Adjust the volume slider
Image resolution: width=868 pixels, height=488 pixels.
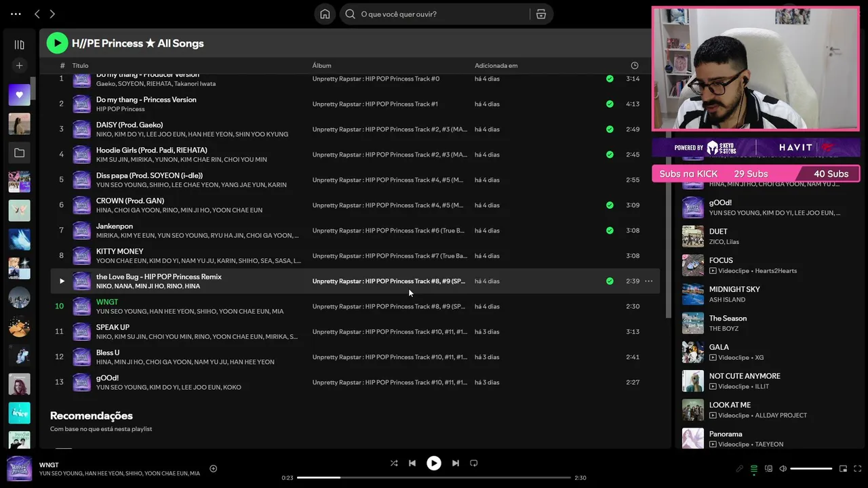point(811,468)
